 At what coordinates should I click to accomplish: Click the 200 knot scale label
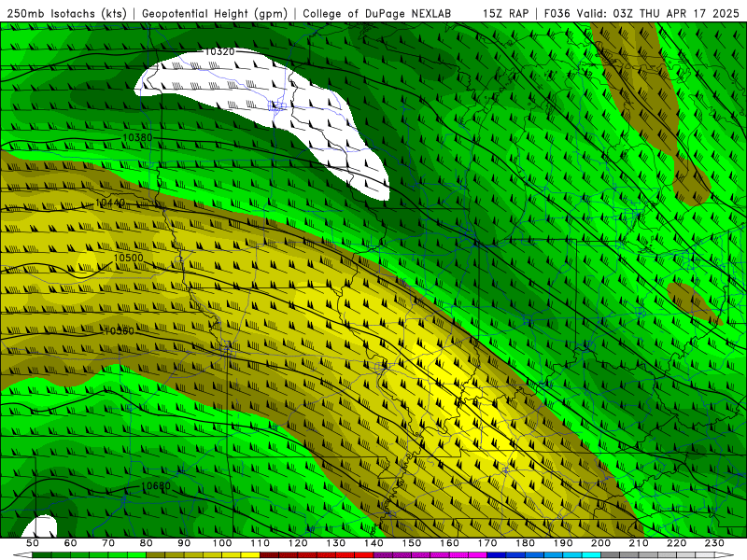[600, 543]
